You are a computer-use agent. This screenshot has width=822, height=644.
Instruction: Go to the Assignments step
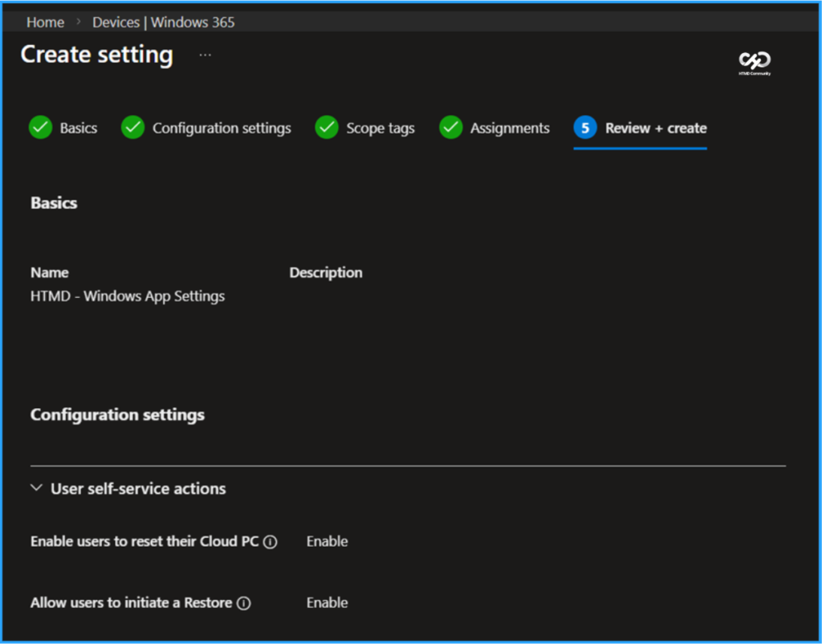pyautogui.click(x=509, y=128)
